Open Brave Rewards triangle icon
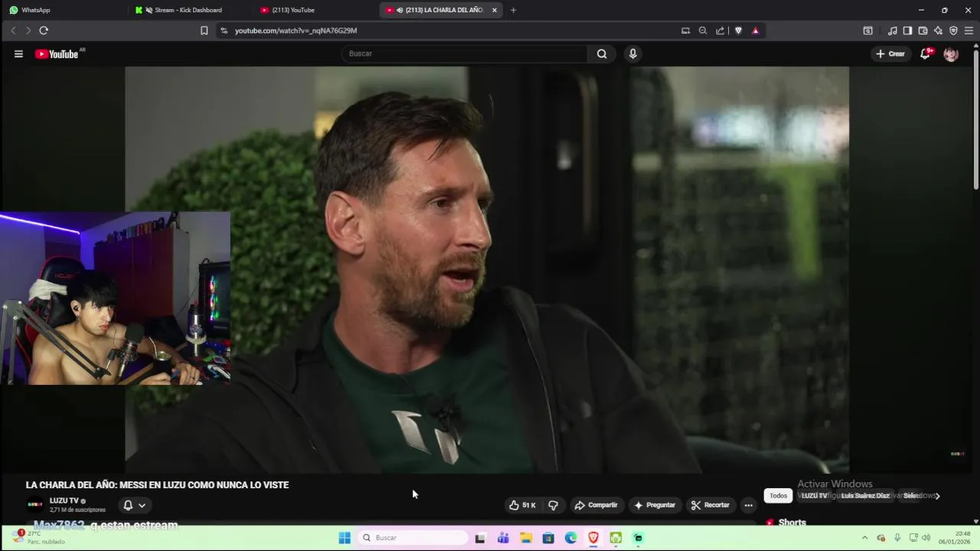Image resolution: width=980 pixels, height=551 pixels. (x=756, y=31)
